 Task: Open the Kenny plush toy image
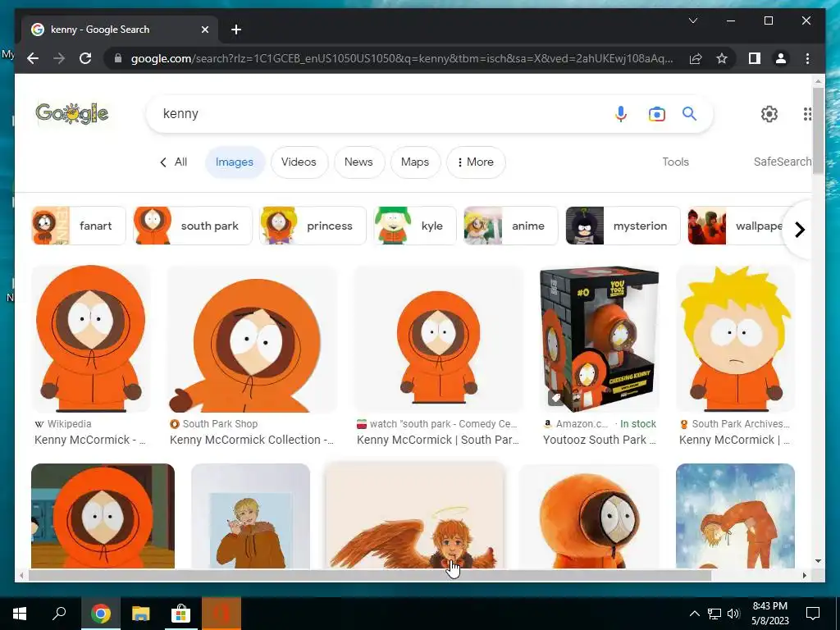590,515
